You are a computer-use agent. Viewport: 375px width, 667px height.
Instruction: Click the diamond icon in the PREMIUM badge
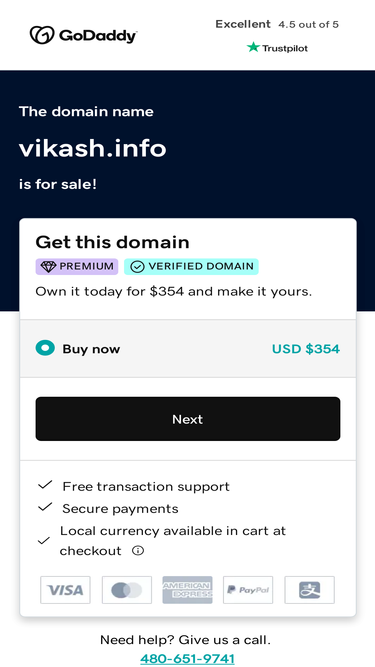(x=48, y=267)
